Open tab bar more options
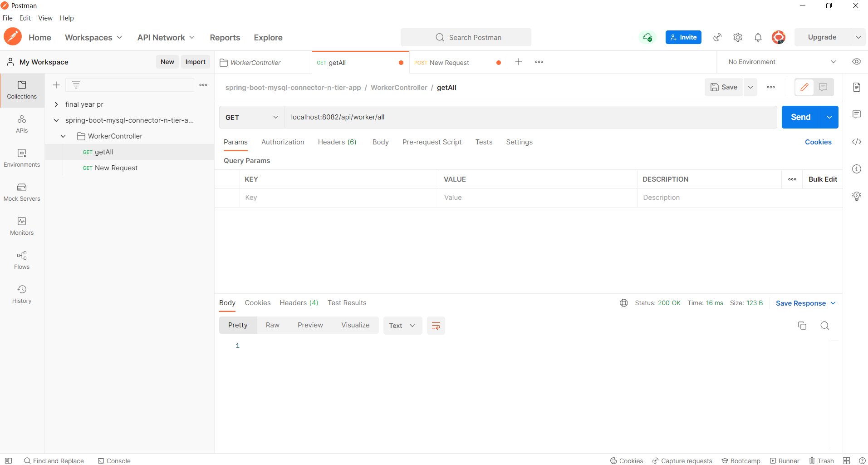 click(x=539, y=62)
